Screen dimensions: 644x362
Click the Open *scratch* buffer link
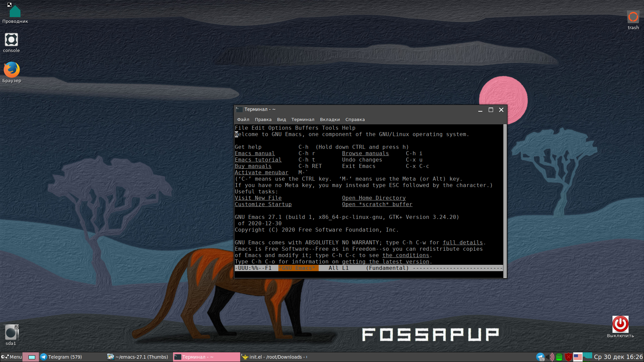point(377,204)
